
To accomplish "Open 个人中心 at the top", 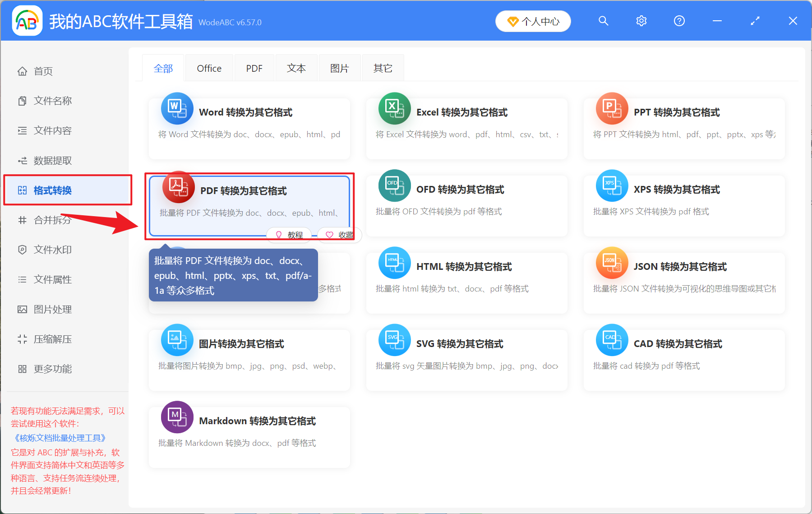I will [x=533, y=21].
